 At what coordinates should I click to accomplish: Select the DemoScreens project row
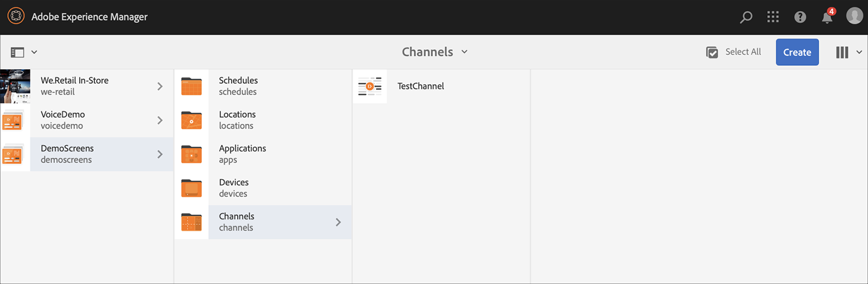pos(88,154)
